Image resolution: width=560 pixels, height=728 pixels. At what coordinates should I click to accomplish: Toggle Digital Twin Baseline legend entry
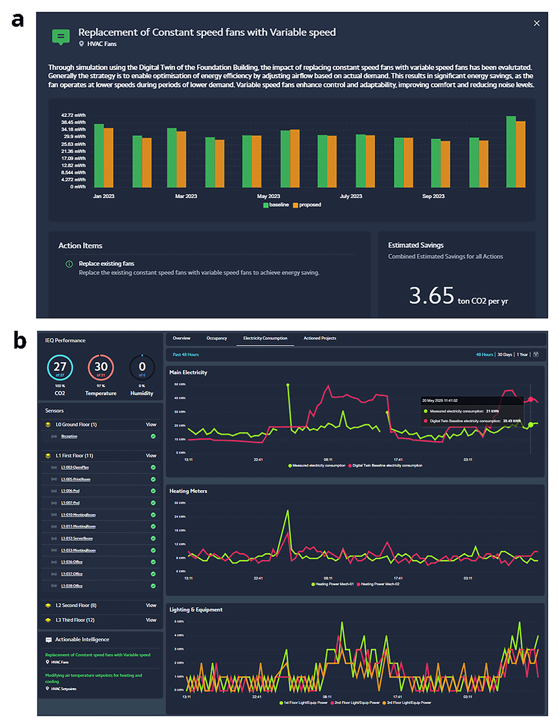[386, 465]
